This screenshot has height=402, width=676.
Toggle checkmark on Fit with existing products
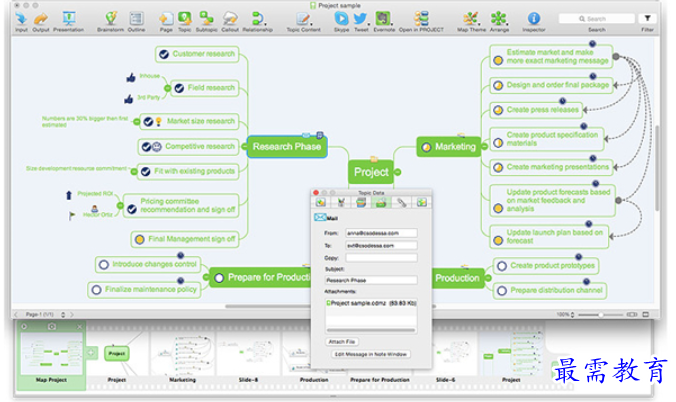tap(146, 172)
